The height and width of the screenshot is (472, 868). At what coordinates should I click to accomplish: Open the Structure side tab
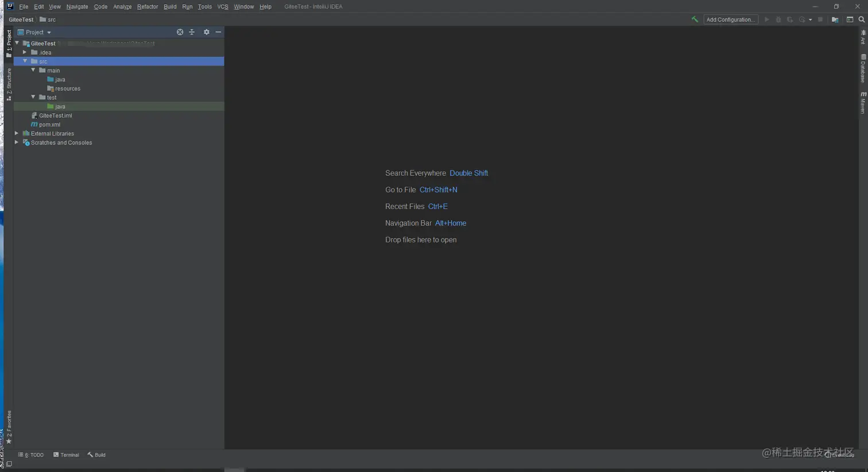click(9, 84)
